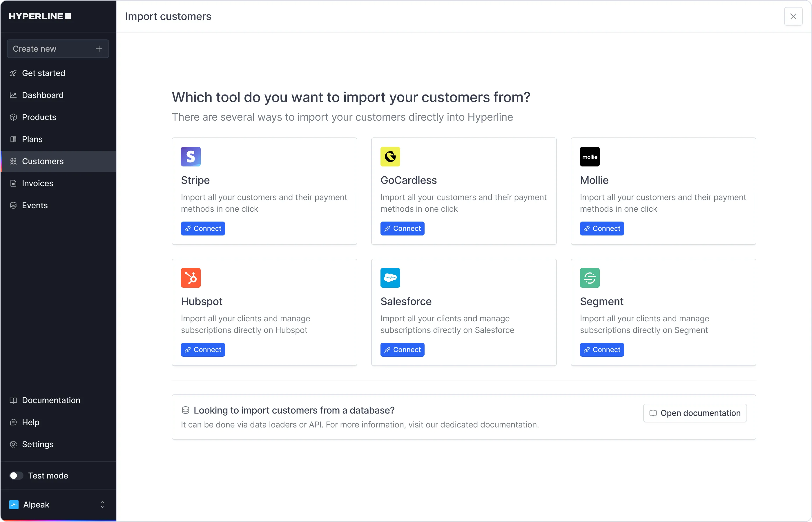Toggle Test mode switch
The image size is (812, 522).
tap(16, 476)
